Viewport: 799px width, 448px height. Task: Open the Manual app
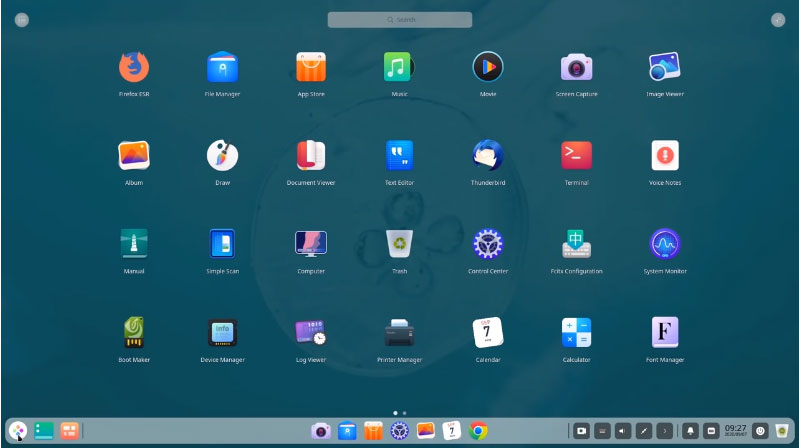pos(134,244)
